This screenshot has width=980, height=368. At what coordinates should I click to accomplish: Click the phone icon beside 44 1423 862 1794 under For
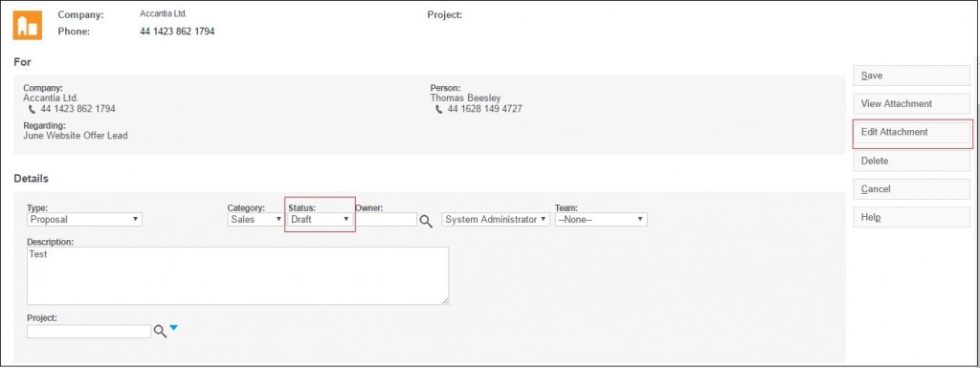[x=33, y=109]
